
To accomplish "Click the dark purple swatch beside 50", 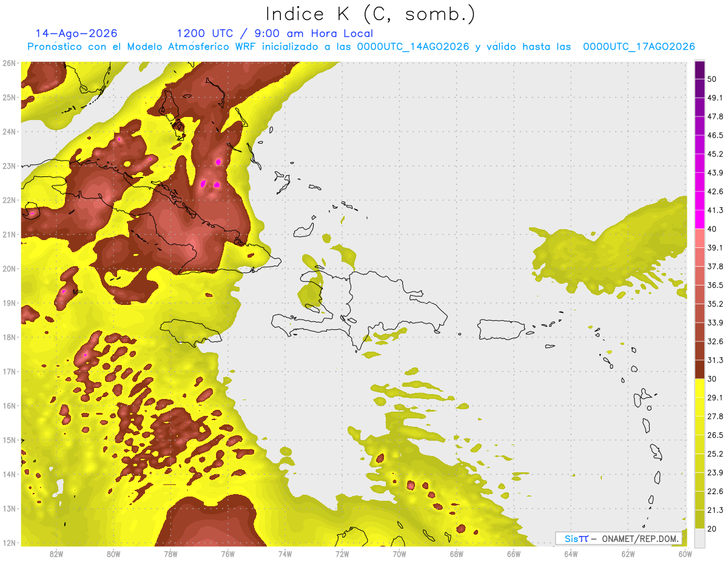I will pyautogui.click(x=699, y=70).
